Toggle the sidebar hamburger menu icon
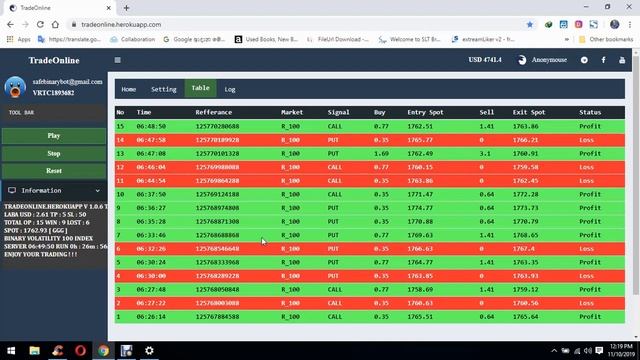 coord(118,60)
